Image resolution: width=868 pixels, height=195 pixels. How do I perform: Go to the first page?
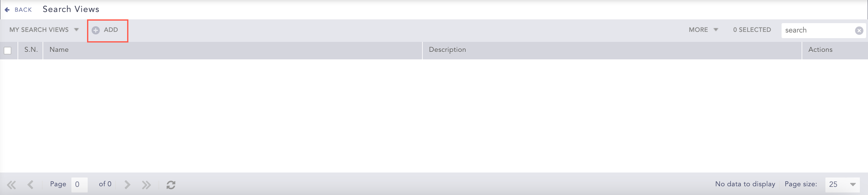[x=12, y=185]
